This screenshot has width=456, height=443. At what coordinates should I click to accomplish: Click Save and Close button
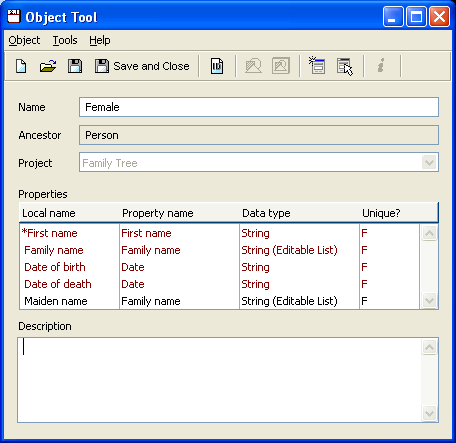click(x=142, y=66)
